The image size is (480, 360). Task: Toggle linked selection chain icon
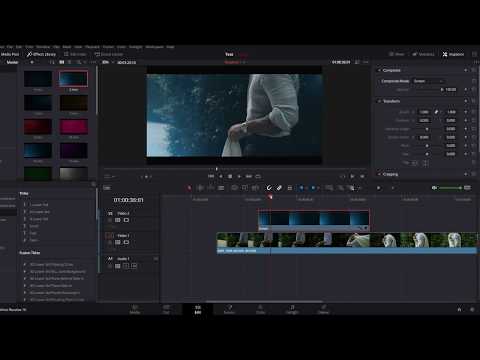[x=279, y=188]
